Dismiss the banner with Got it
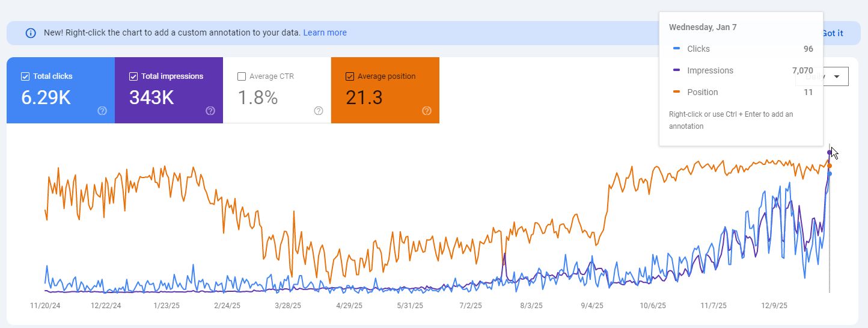868x328 pixels. (833, 33)
